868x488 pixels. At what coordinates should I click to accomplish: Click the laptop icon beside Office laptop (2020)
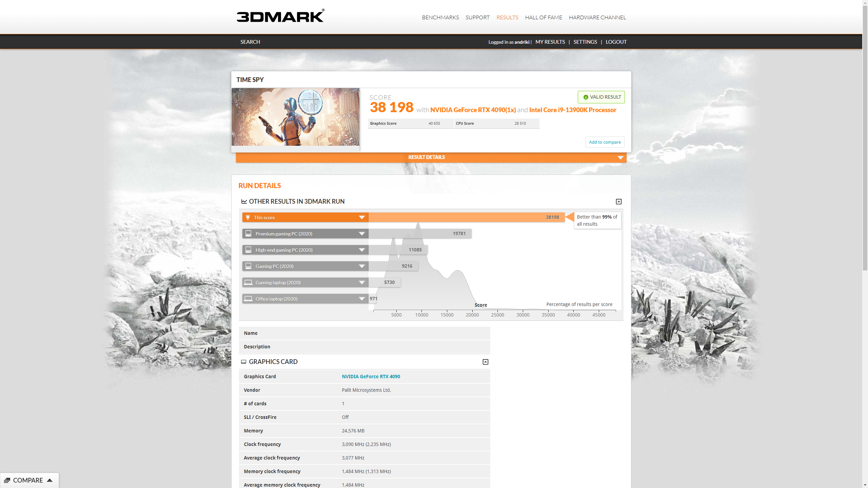pyautogui.click(x=249, y=299)
